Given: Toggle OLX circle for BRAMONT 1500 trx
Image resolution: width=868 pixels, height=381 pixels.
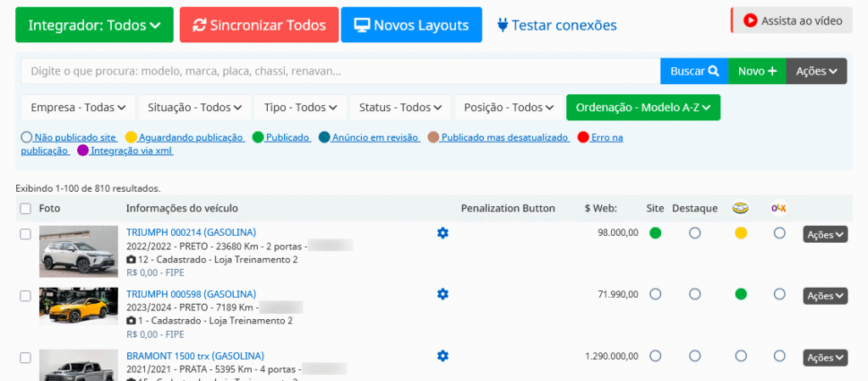Looking at the screenshot, I should click(x=780, y=356).
